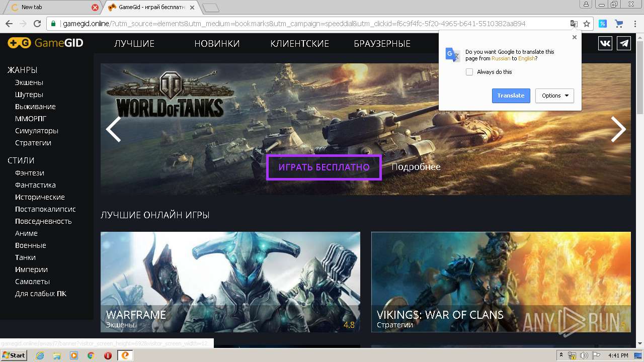Screen dimensions: 644x362
Task: Click the shopping cart extension icon
Action: 619,24
